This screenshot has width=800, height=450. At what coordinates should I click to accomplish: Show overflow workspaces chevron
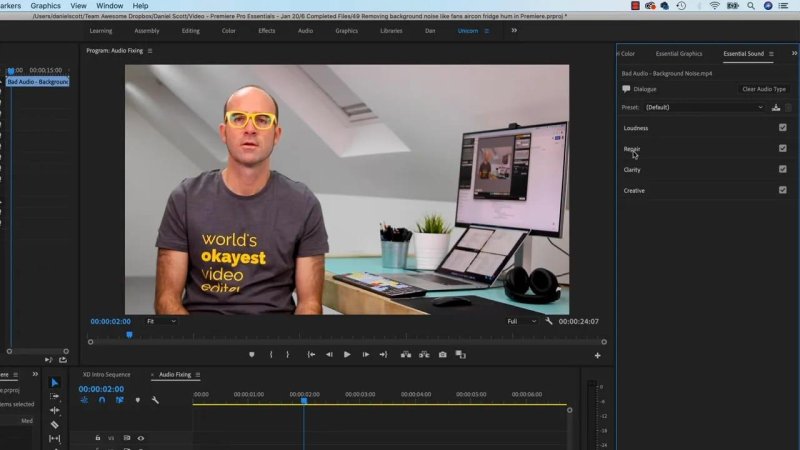point(514,31)
